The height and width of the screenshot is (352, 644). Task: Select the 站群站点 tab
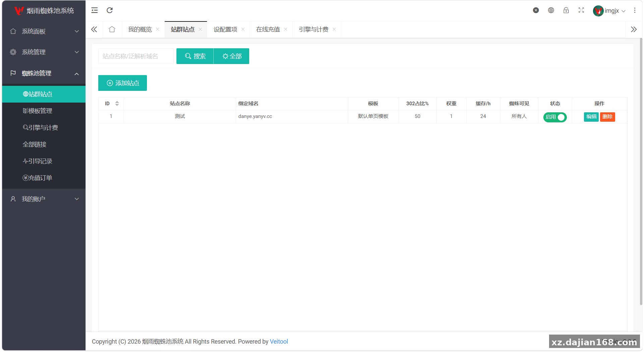tap(182, 30)
